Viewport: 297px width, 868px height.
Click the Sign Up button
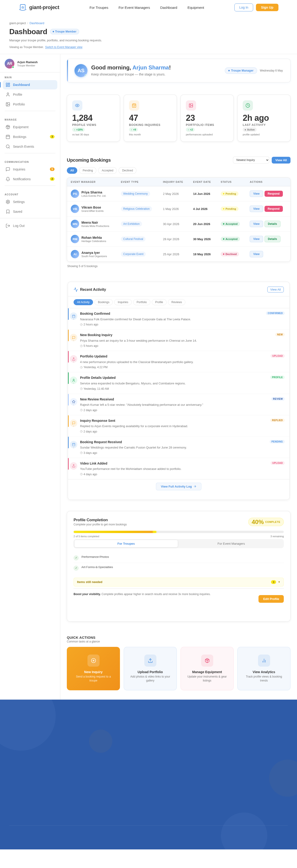click(x=267, y=7)
